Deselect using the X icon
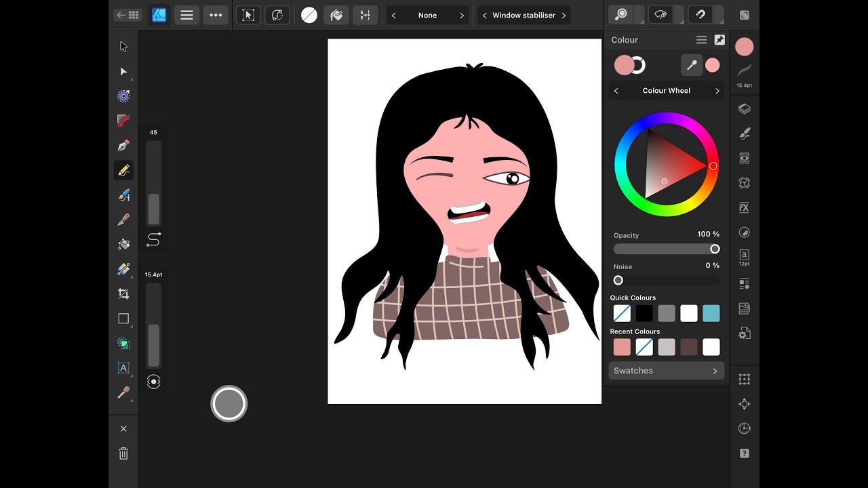This screenshot has width=868, height=488. (x=123, y=428)
